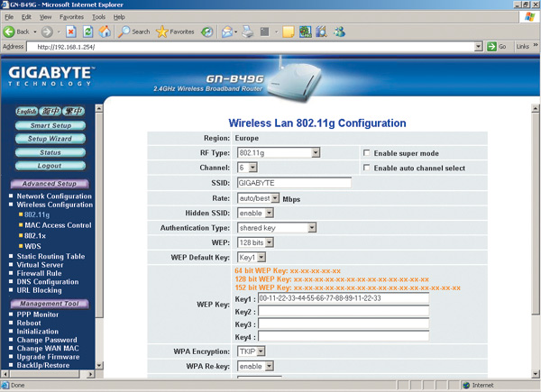Open the RF Type dropdown
The image size is (541, 392).
click(279, 152)
